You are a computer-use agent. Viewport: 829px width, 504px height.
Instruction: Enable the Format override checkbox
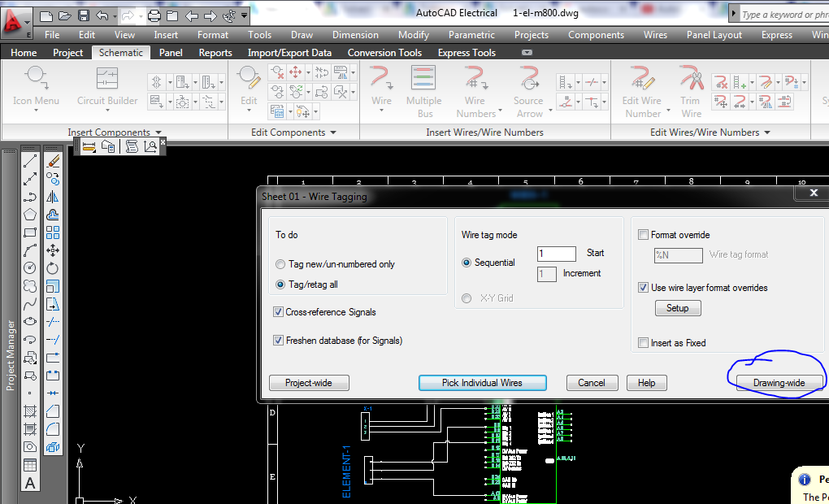[643, 235]
